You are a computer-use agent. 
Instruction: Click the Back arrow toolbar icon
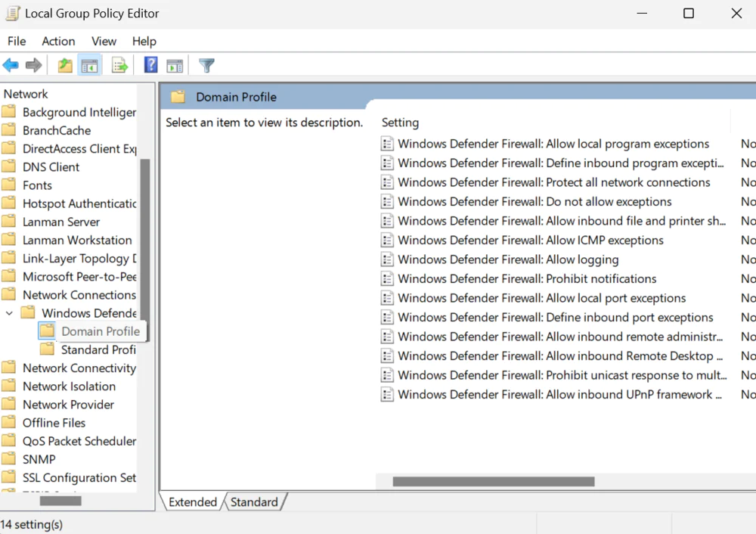11,64
